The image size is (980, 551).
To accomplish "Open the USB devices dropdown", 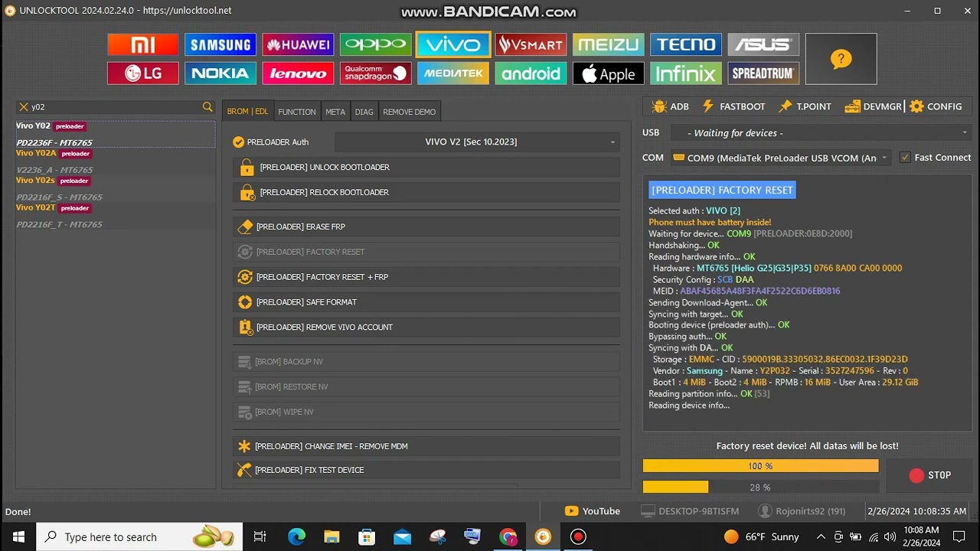I will tap(821, 133).
